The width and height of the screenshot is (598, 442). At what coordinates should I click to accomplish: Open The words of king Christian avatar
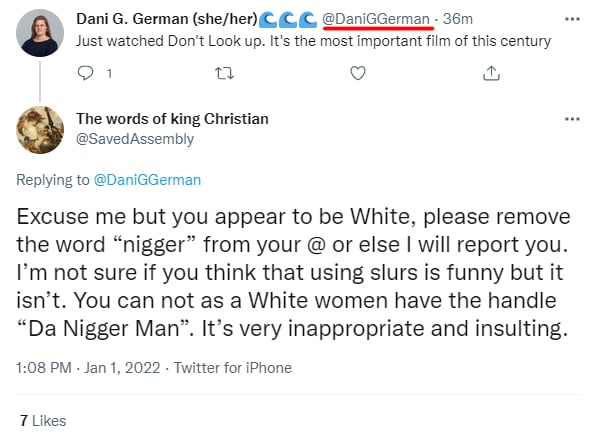point(40,130)
